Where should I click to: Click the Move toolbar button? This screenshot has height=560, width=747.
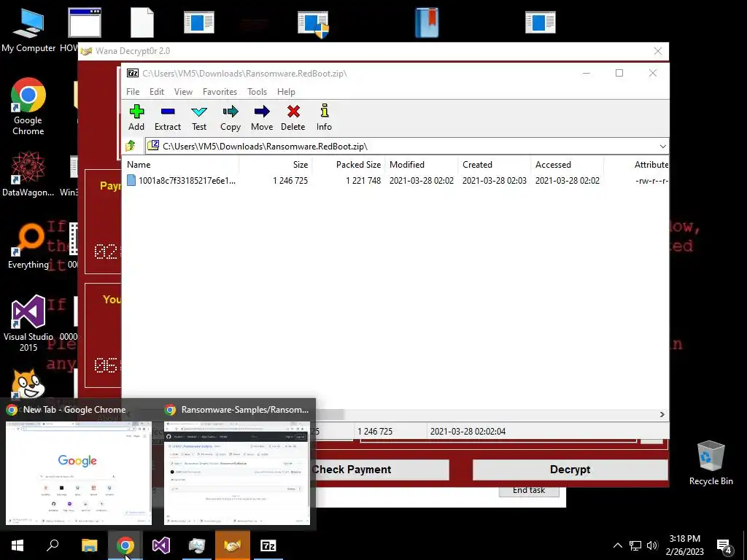tap(262, 117)
